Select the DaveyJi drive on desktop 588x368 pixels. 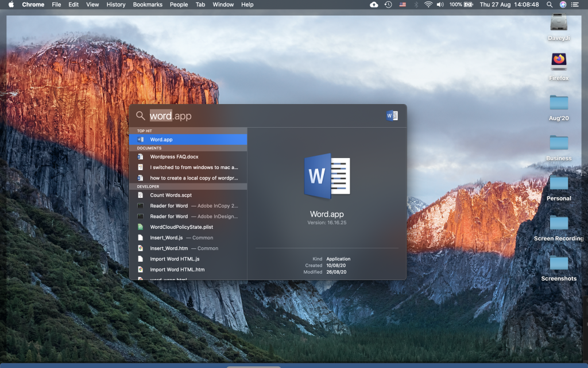click(559, 26)
